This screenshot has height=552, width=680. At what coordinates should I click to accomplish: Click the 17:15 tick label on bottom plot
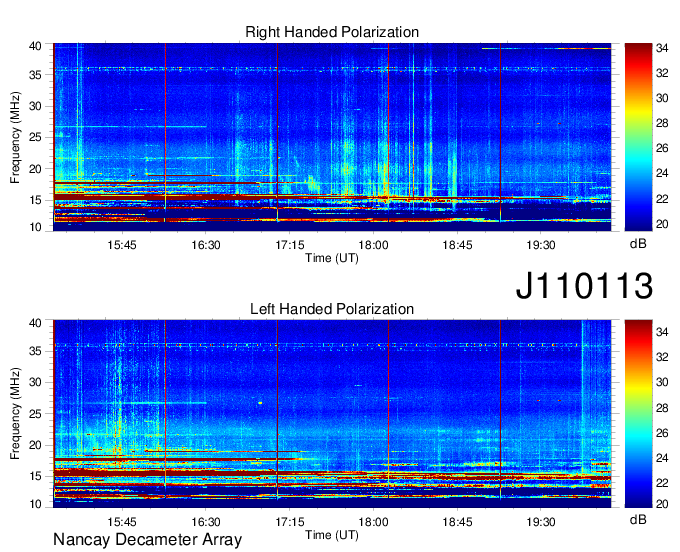(290, 522)
